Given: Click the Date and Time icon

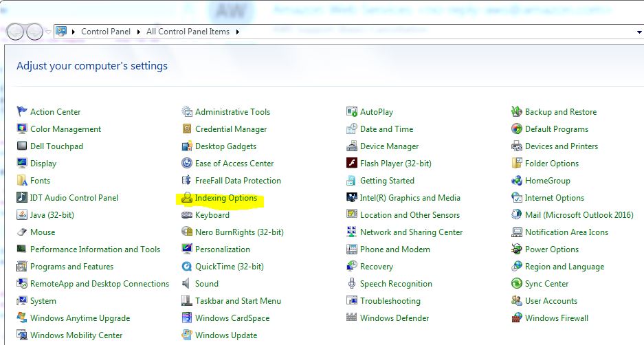Looking at the screenshot, I should (352, 129).
